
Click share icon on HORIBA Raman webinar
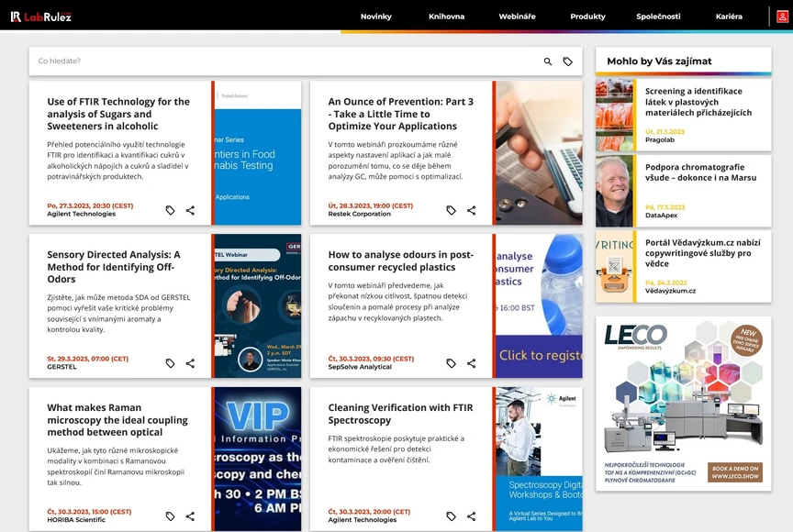pos(190,515)
